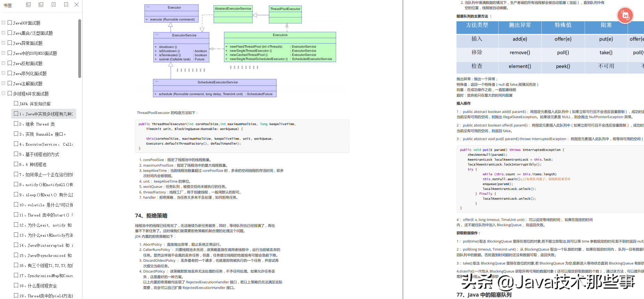Expand the Java中的IO与NIO面试题 node
Screen dimensions: 644x299
pos(3,53)
